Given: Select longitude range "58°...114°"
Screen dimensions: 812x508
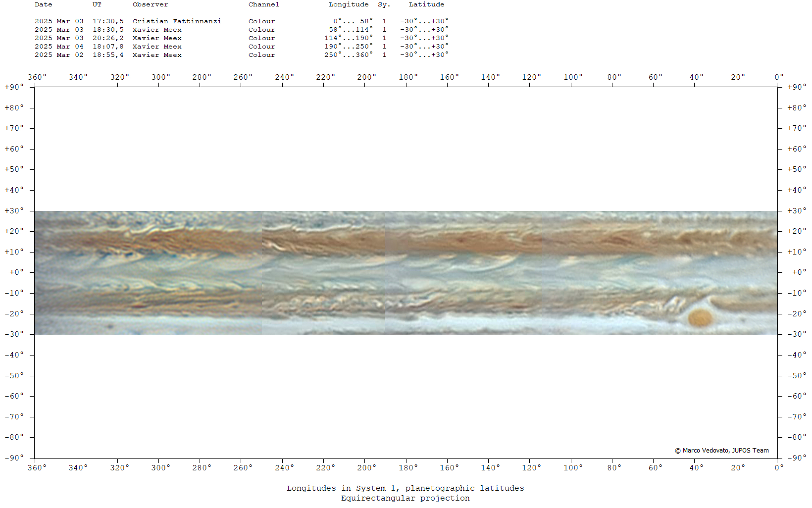Looking at the screenshot, I should (351, 30).
